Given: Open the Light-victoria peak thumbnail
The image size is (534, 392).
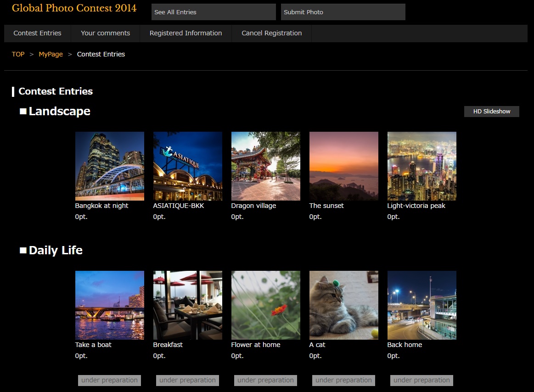Looking at the screenshot, I should coord(422,166).
